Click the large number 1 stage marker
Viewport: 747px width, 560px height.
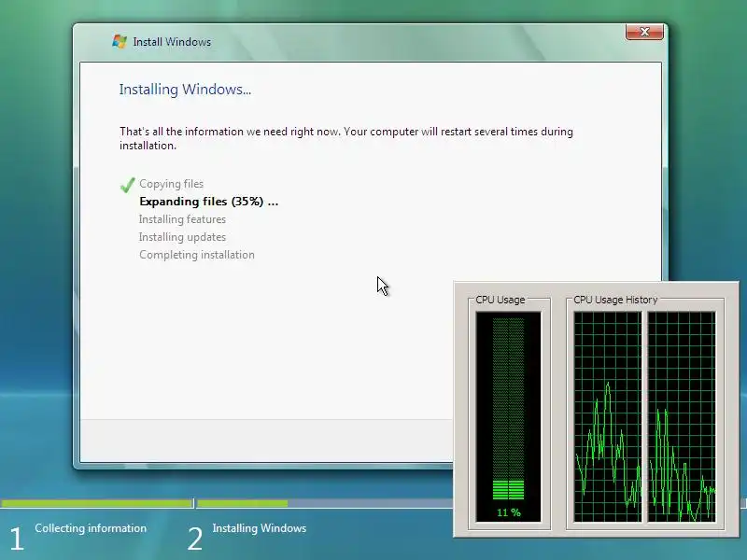tap(17, 539)
